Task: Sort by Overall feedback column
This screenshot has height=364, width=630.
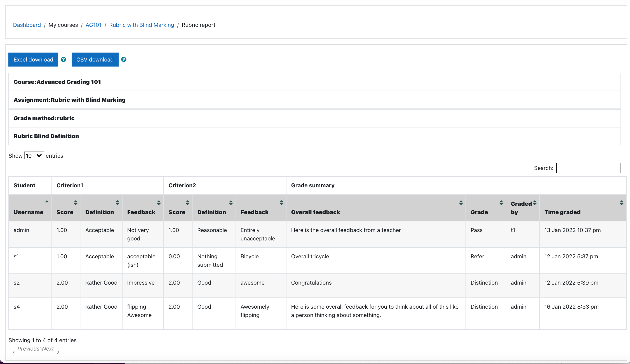Action: [461, 203]
